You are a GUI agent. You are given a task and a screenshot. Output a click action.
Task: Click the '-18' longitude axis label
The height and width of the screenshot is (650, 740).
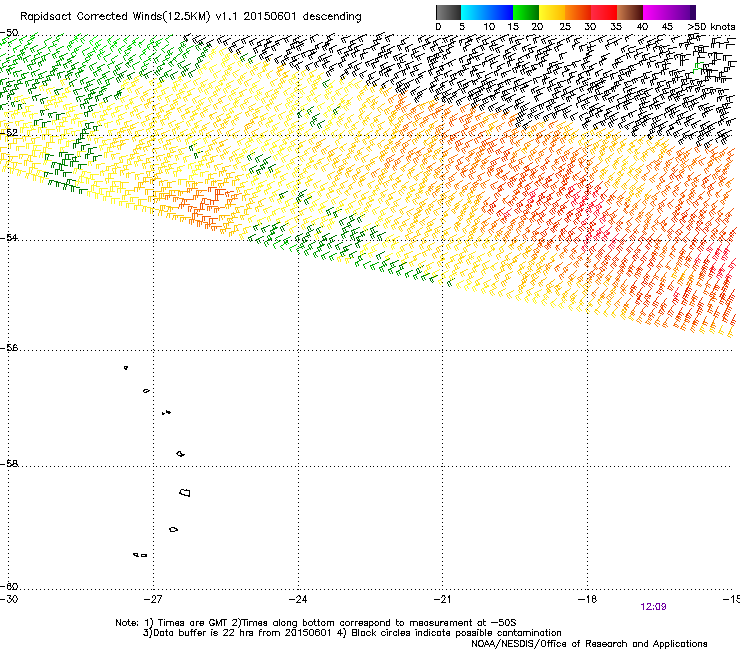pyautogui.click(x=587, y=599)
